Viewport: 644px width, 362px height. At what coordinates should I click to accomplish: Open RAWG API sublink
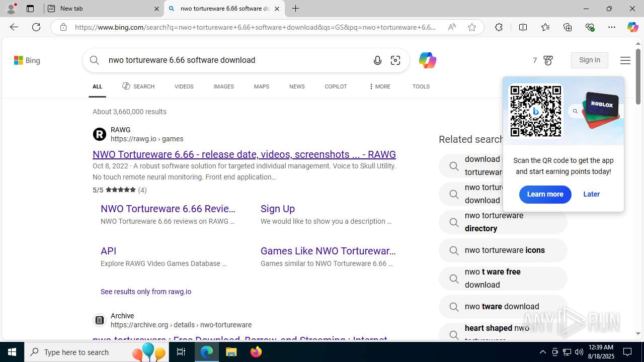click(108, 251)
